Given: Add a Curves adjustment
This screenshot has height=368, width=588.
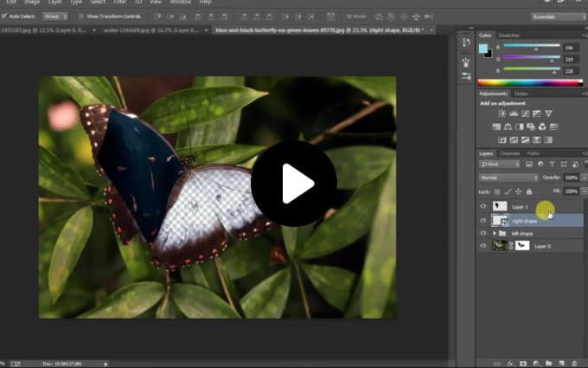Looking at the screenshot, I should tap(525, 113).
